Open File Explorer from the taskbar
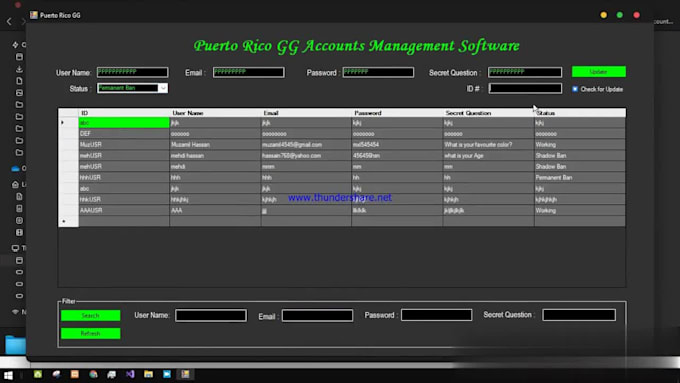The width and height of the screenshot is (680, 383). click(148, 374)
